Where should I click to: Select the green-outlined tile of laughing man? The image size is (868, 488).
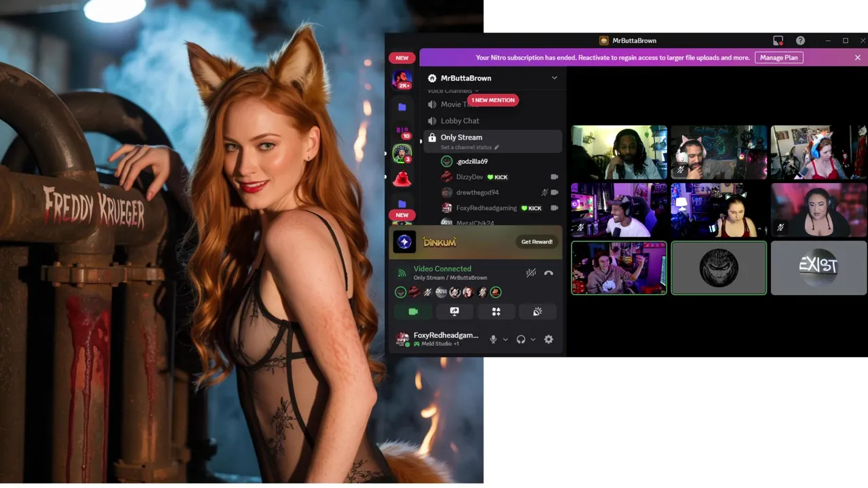[618, 268]
